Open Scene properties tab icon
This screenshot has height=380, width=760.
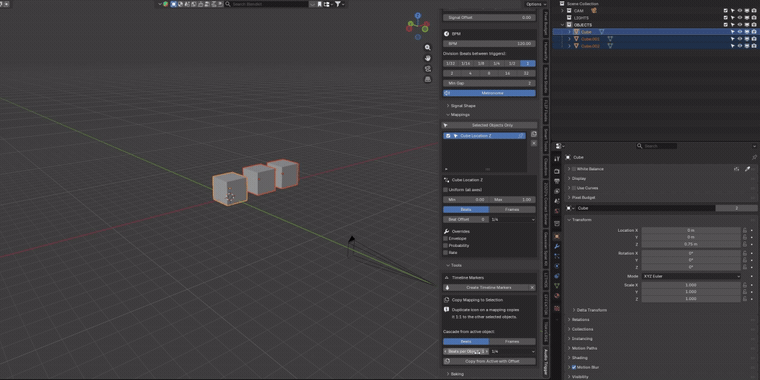click(x=556, y=201)
